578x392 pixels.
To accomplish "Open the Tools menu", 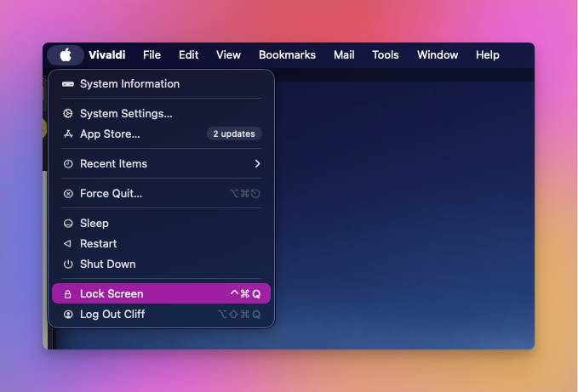I will pos(385,55).
